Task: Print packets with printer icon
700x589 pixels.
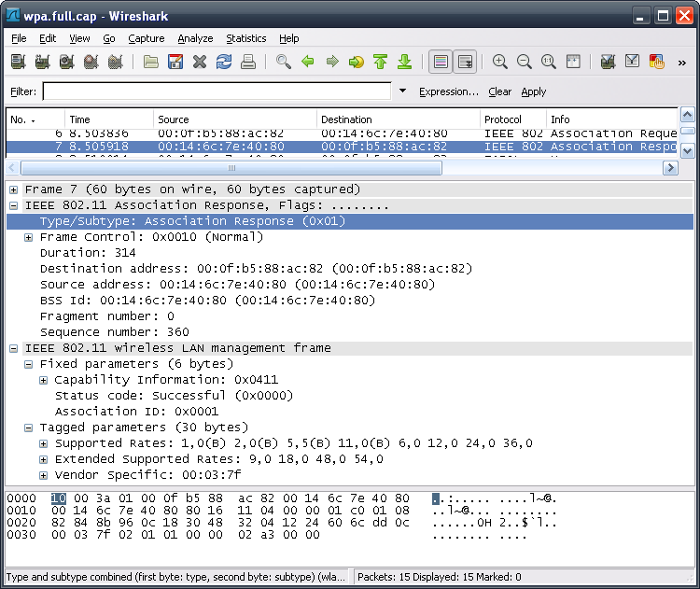Action: (248, 62)
